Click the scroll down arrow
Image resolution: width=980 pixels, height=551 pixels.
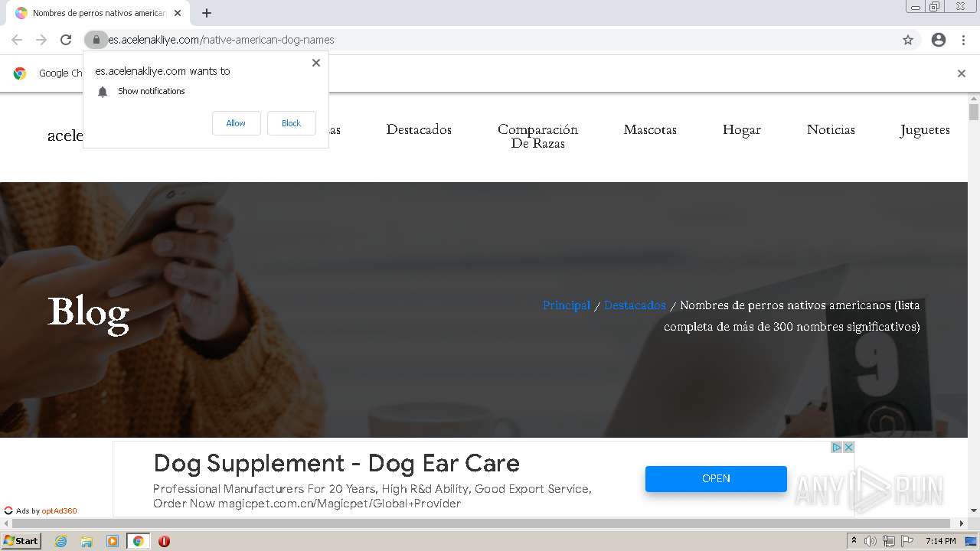(x=974, y=510)
